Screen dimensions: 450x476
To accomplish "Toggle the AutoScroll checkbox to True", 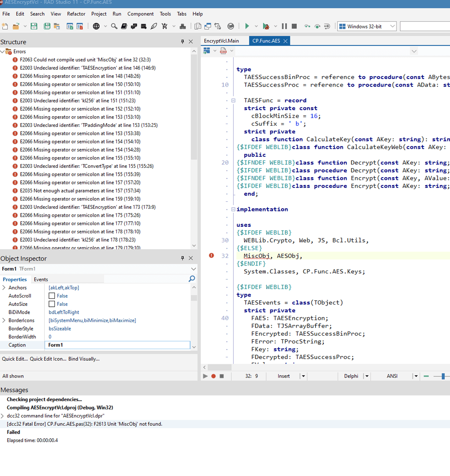I will coord(52,296).
